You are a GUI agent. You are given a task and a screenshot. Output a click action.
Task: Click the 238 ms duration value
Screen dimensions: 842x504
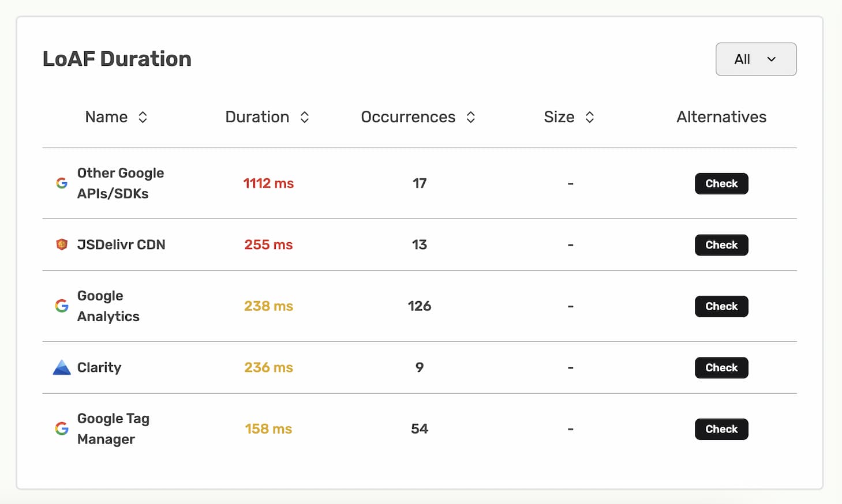point(268,306)
